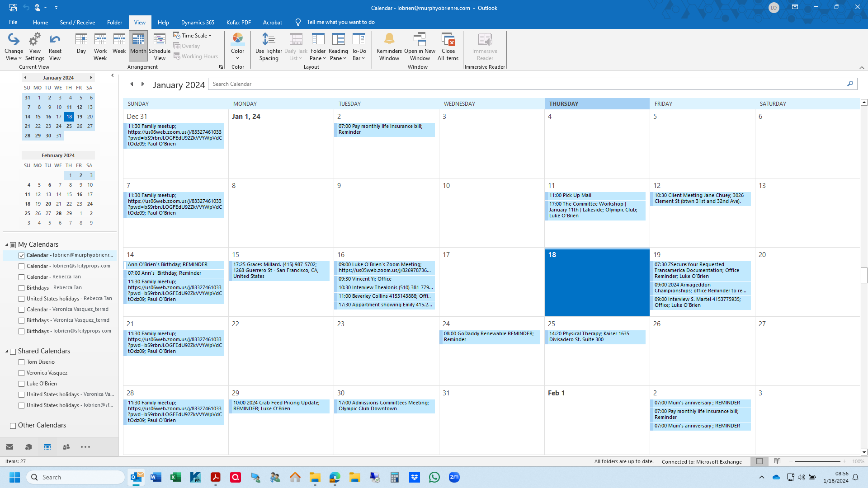Enable the Calendar - Rebecca Tan checkbox
868x488 pixels.
coord(21,277)
